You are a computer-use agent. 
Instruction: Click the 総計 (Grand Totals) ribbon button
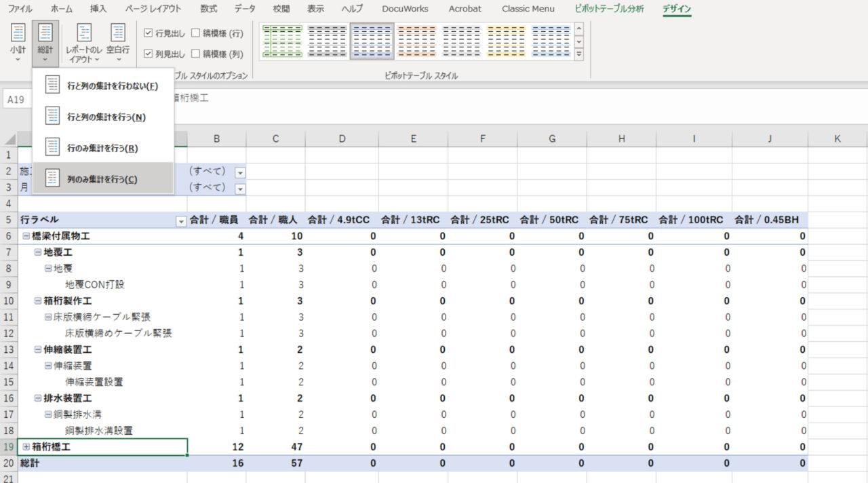pyautogui.click(x=45, y=42)
